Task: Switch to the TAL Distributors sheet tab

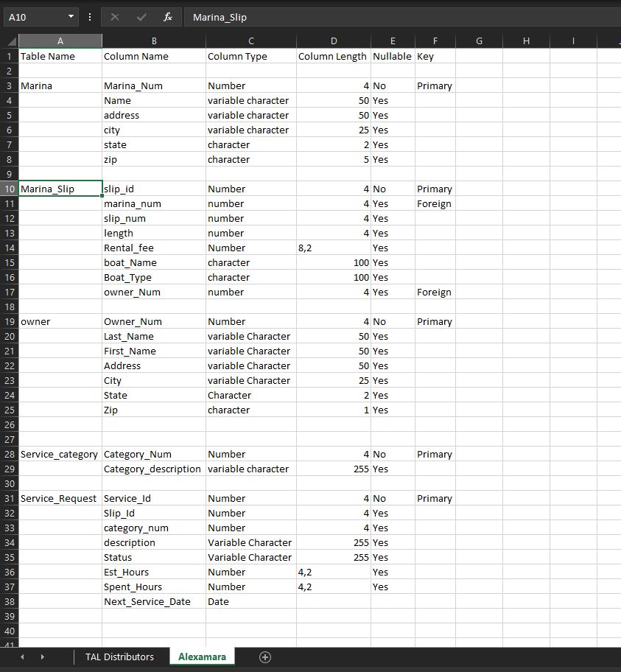Action: point(120,657)
